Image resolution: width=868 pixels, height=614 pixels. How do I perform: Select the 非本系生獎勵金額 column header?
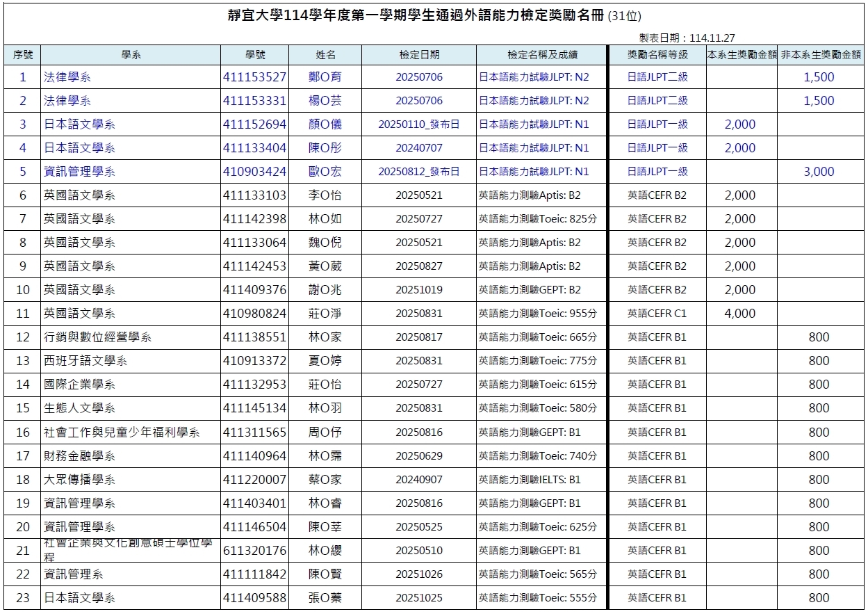pyautogui.click(x=822, y=55)
